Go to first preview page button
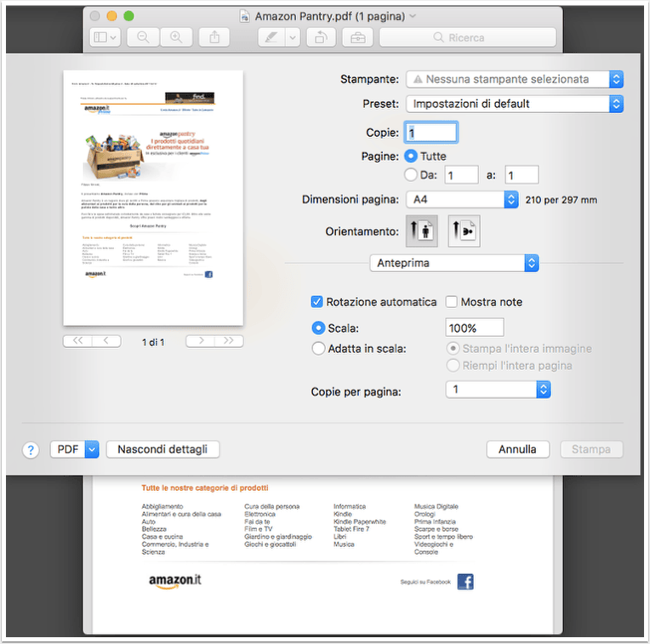This screenshot has width=650, height=644. click(77, 341)
